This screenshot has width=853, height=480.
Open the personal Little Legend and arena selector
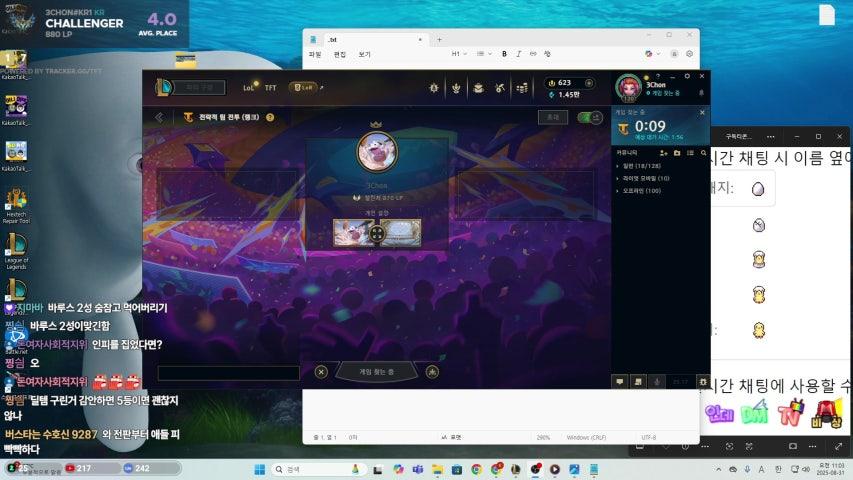(x=376, y=233)
